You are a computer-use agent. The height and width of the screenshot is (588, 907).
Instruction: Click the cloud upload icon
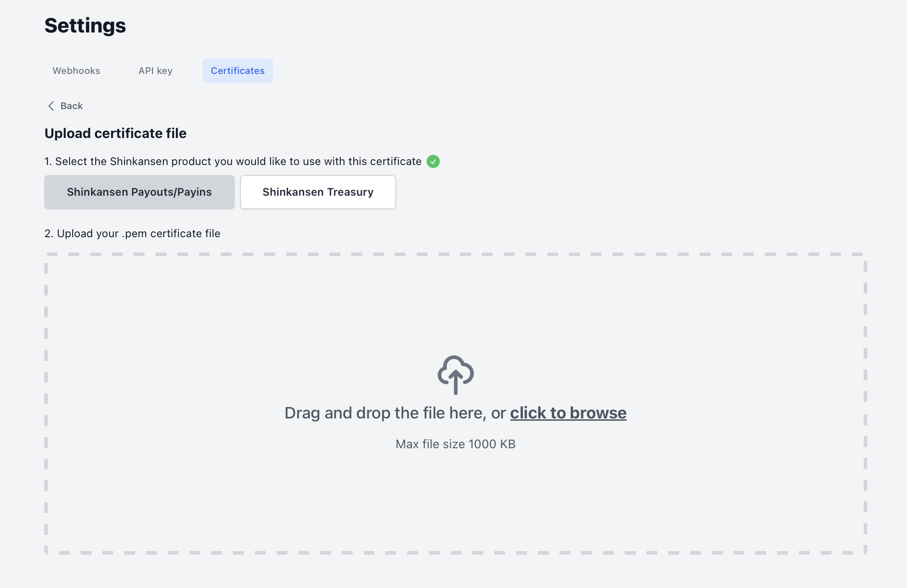[455, 375]
